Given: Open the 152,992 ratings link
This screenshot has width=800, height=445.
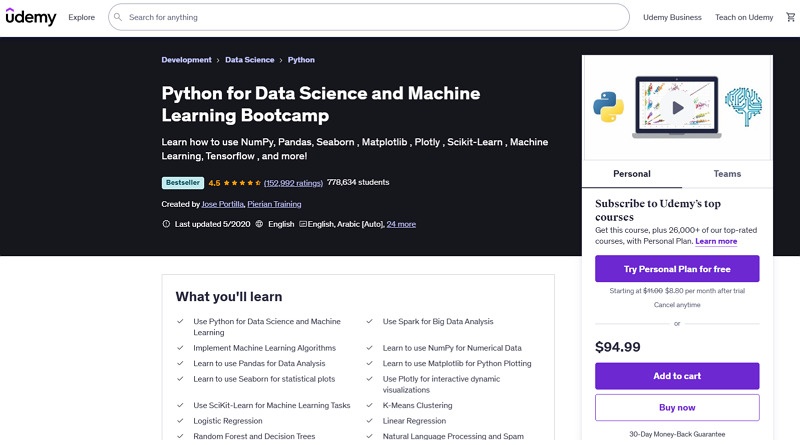Looking at the screenshot, I should pyautogui.click(x=293, y=183).
